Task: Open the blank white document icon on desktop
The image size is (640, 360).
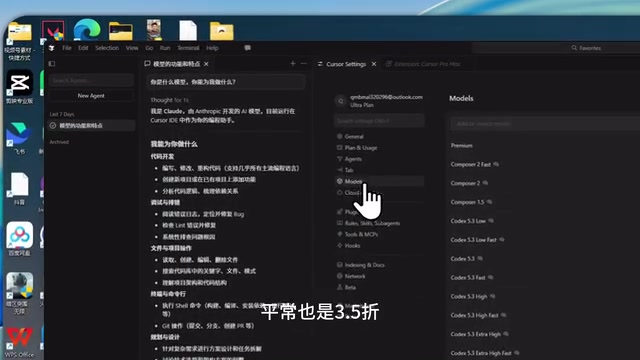Action: [188, 30]
